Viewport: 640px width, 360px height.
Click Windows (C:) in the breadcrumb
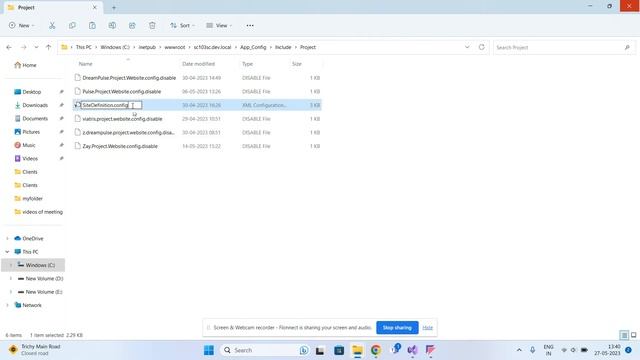(x=115, y=47)
